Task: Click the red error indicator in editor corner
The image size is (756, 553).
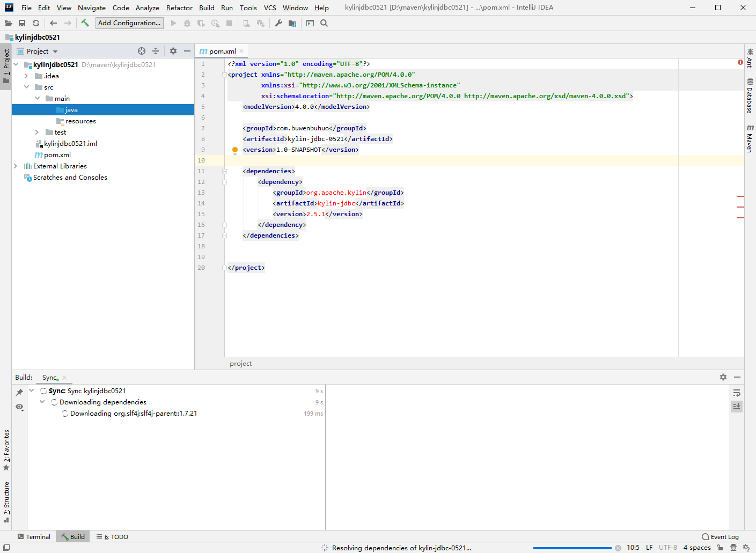Action: point(740,63)
